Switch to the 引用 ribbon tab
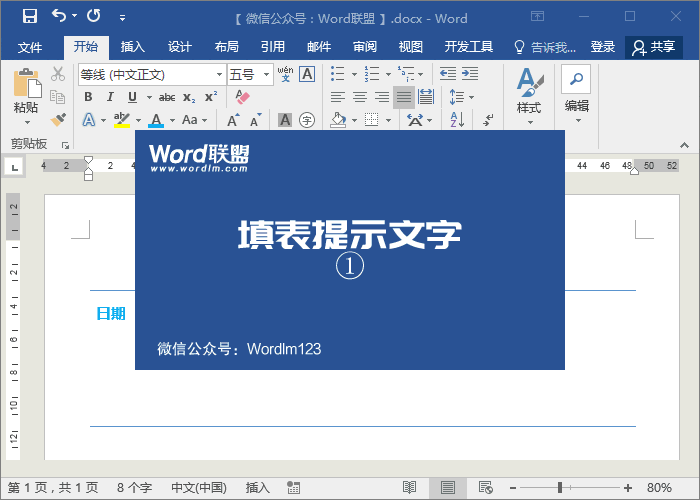Image resolution: width=700 pixels, height=500 pixels. pos(273,46)
